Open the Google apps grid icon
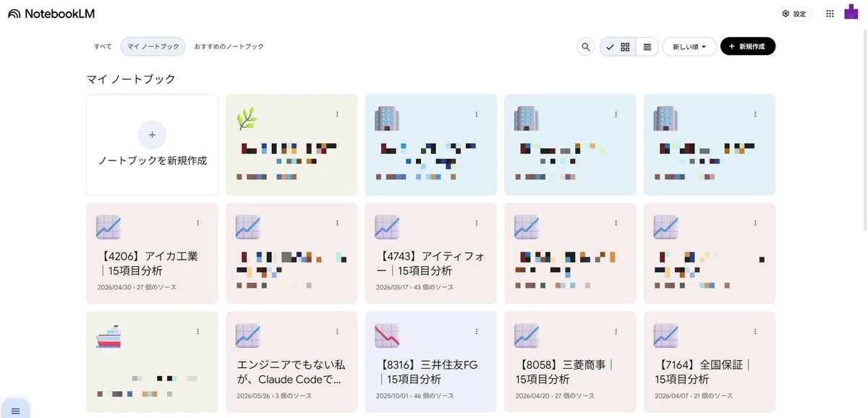The height and width of the screenshot is (418, 868). pos(830,14)
